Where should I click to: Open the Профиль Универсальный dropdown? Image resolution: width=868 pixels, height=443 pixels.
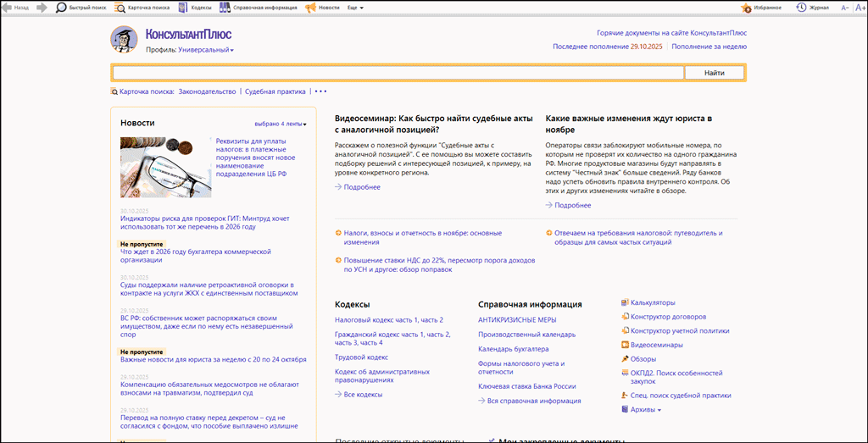pos(206,50)
